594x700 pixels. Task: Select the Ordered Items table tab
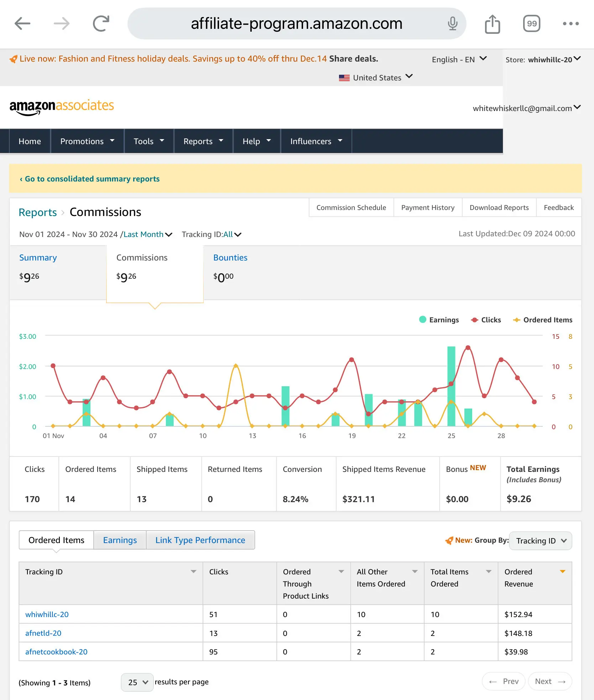tap(56, 540)
